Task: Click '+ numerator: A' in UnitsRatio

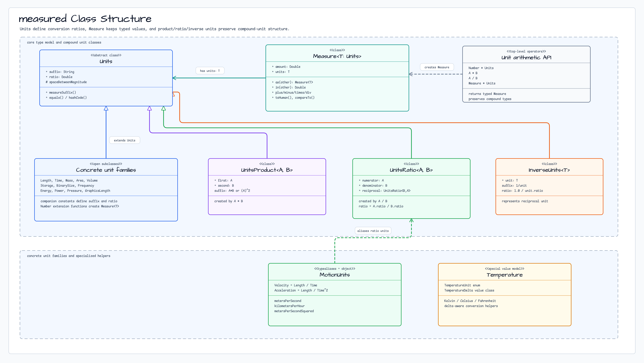Action: point(371,180)
